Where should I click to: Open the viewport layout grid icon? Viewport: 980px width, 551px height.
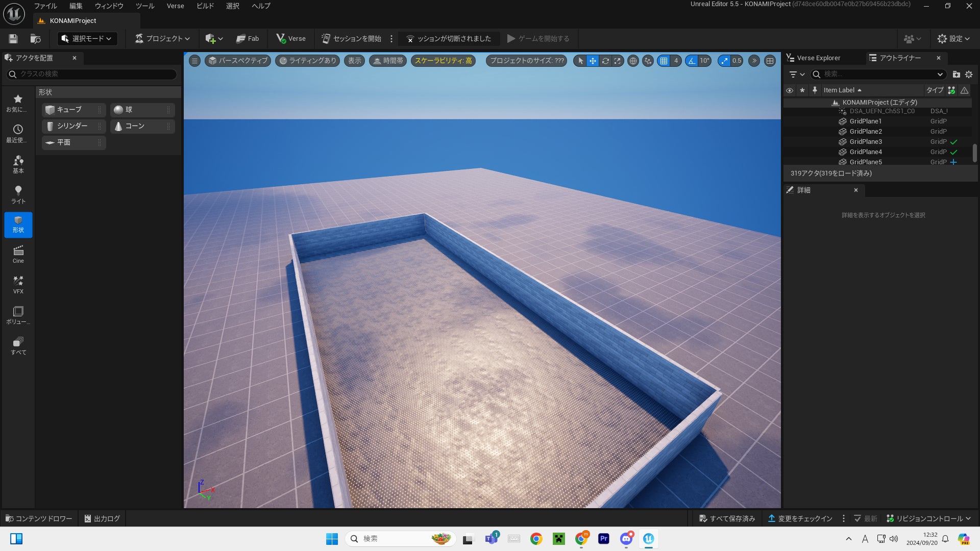(770, 61)
